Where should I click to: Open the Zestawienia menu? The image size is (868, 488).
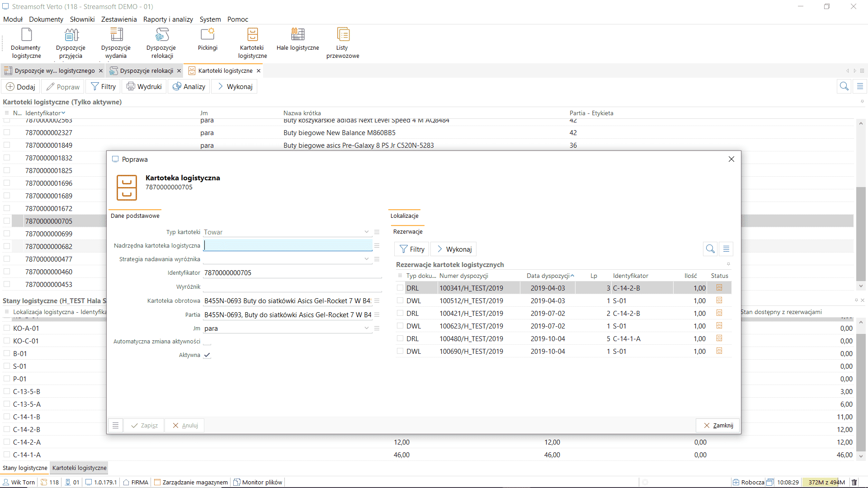pos(118,19)
